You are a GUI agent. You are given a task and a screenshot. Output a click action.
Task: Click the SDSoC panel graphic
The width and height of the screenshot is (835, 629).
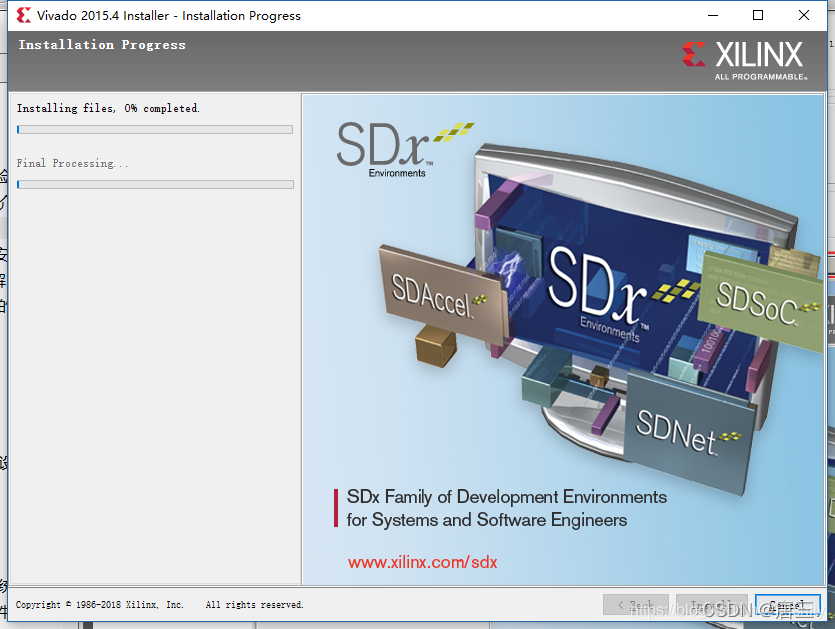(758, 297)
